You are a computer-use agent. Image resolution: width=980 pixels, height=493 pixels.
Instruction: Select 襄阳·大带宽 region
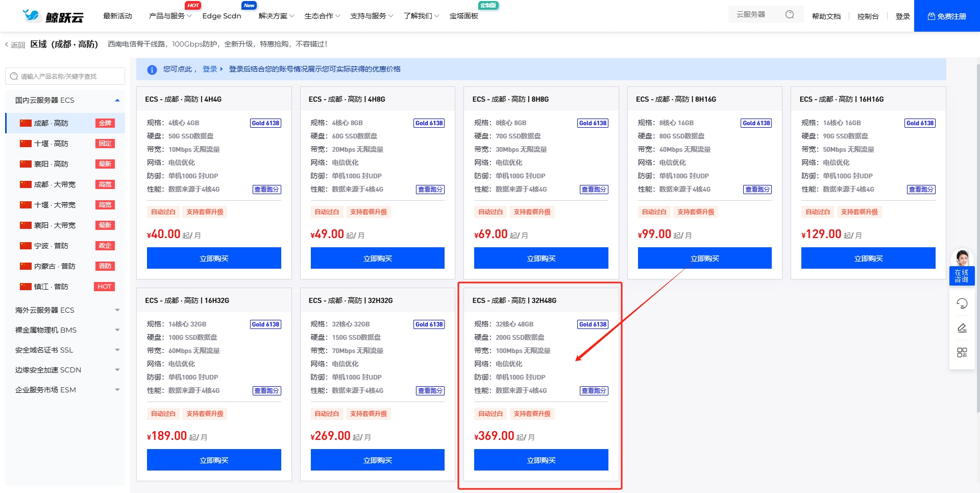65,225
